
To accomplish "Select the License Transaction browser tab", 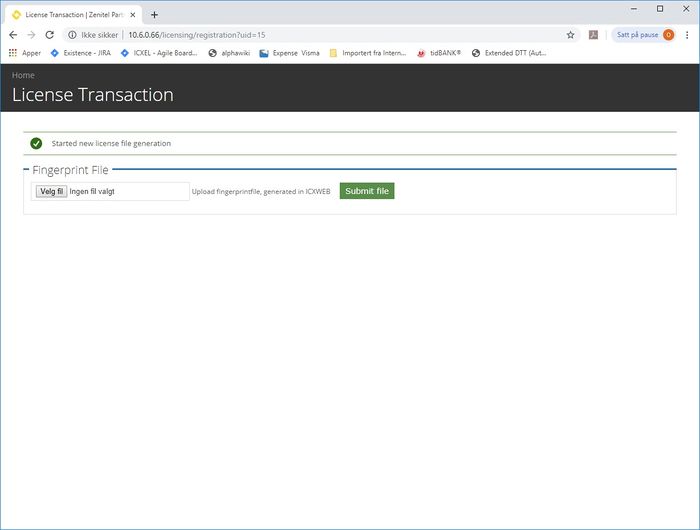I will (74, 15).
